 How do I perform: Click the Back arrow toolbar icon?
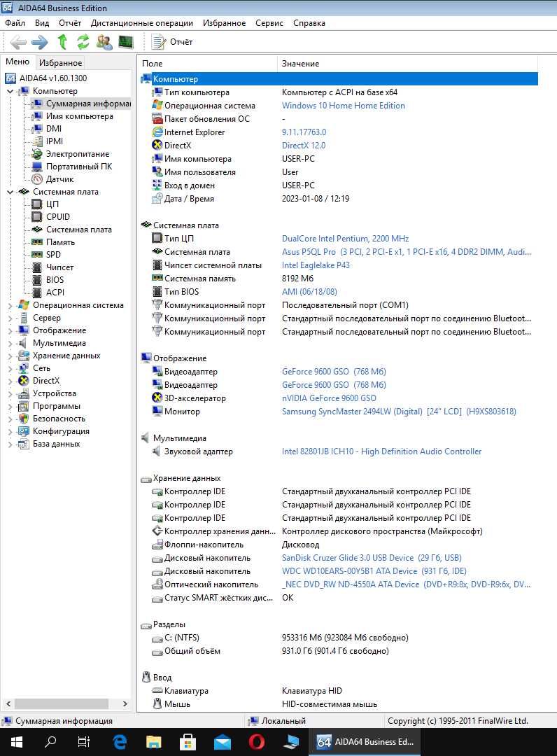17,43
